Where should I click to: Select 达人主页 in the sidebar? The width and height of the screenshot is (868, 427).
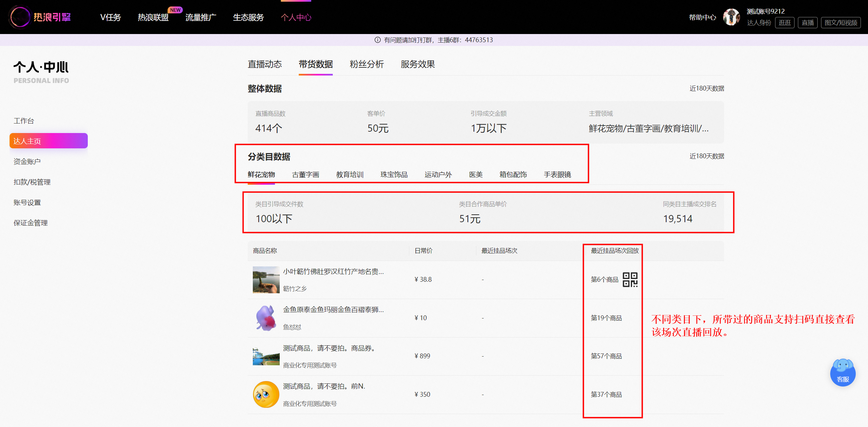tap(49, 141)
